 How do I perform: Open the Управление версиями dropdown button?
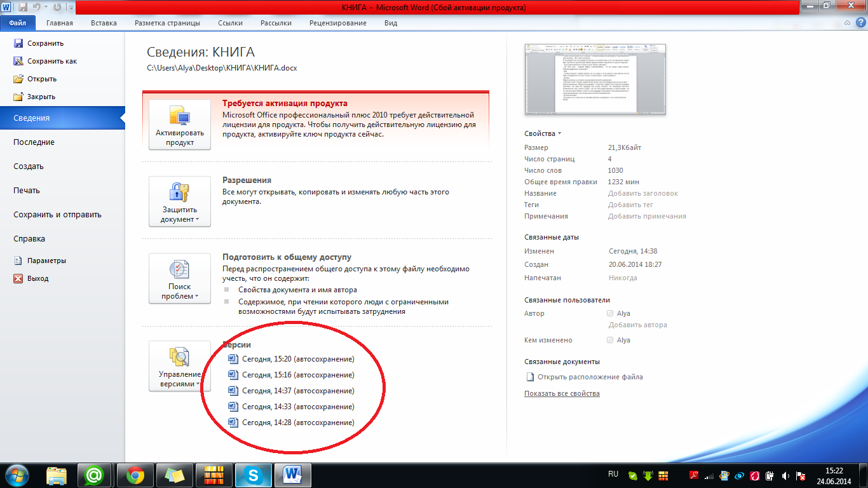[x=180, y=366]
